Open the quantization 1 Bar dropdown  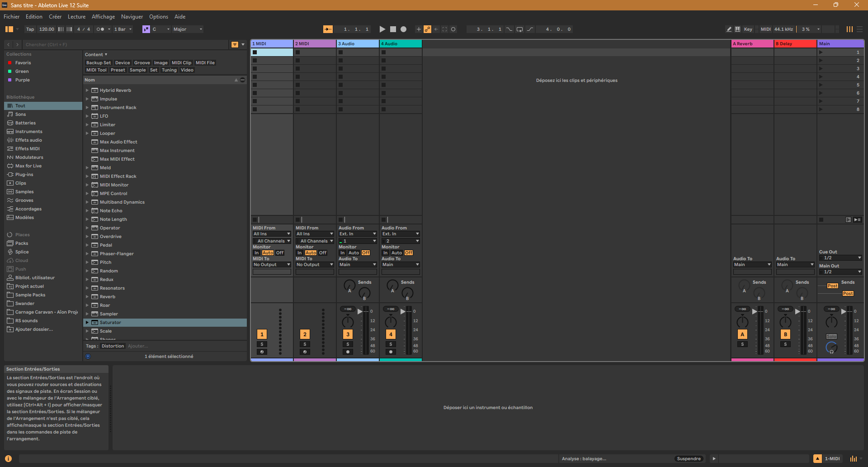(123, 29)
